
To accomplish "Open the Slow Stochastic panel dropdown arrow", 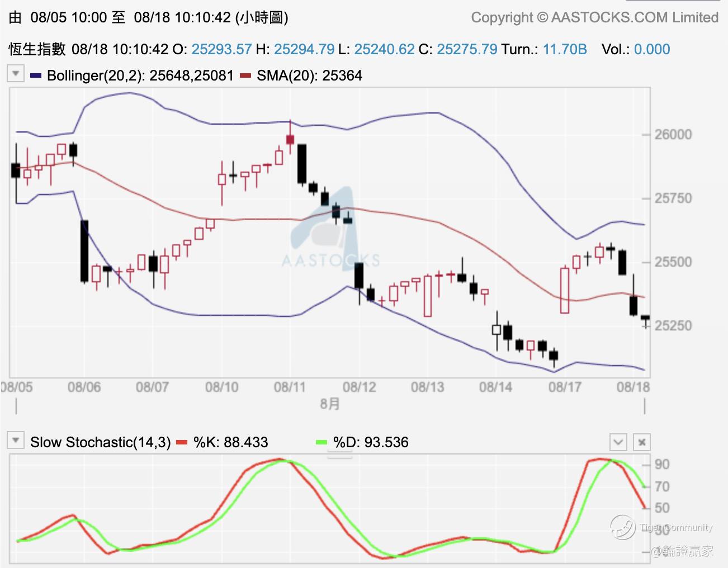I will pyautogui.click(x=16, y=441).
